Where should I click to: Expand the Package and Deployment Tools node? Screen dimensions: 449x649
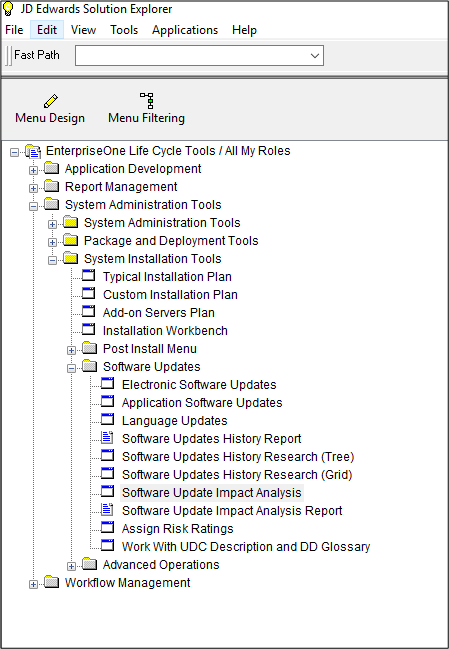53,242
